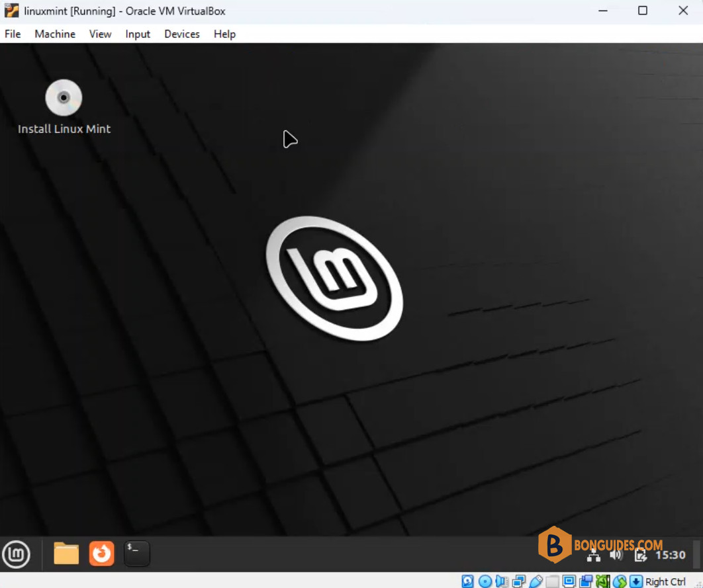Close the VirtualBox VM window
The image size is (703, 588).
pos(683,11)
